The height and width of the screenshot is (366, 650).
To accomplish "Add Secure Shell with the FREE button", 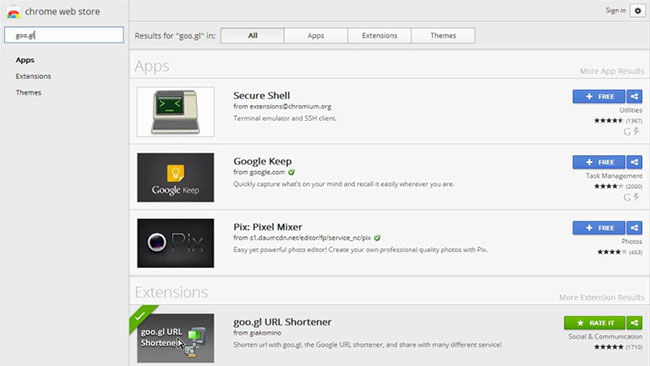I will (x=599, y=97).
